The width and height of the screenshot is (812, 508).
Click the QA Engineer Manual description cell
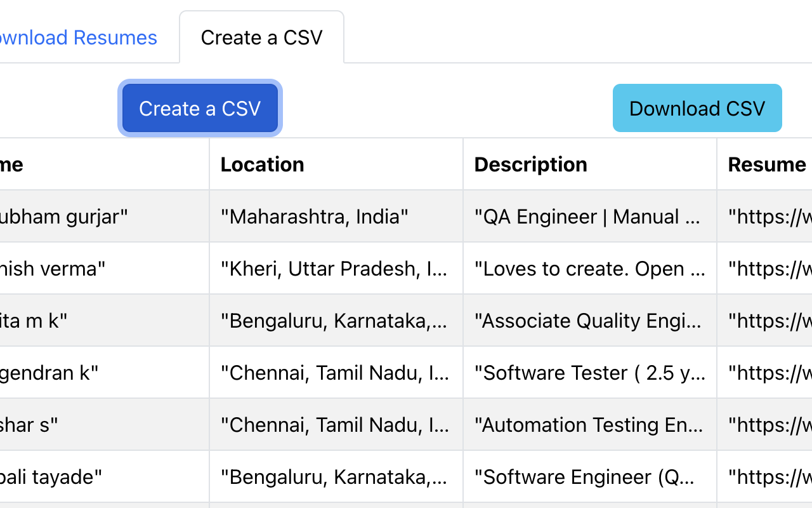(590, 216)
